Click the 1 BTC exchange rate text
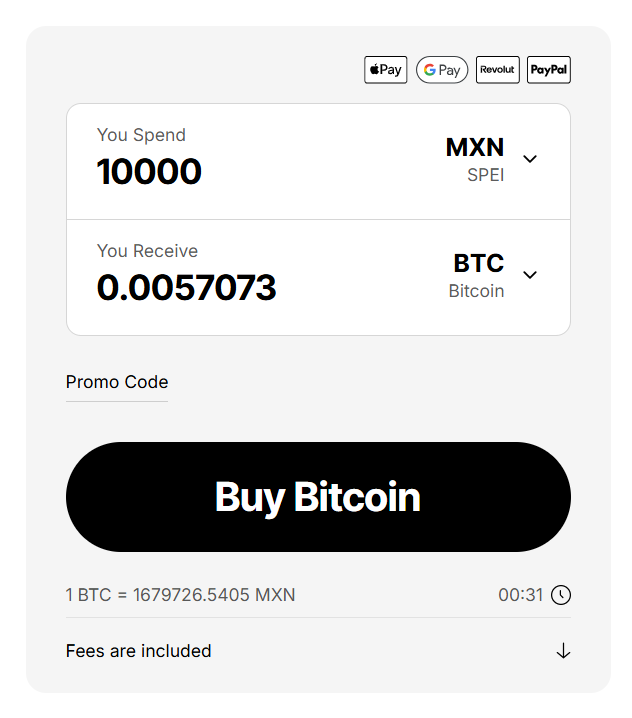632x718 pixels. point(181,595)
